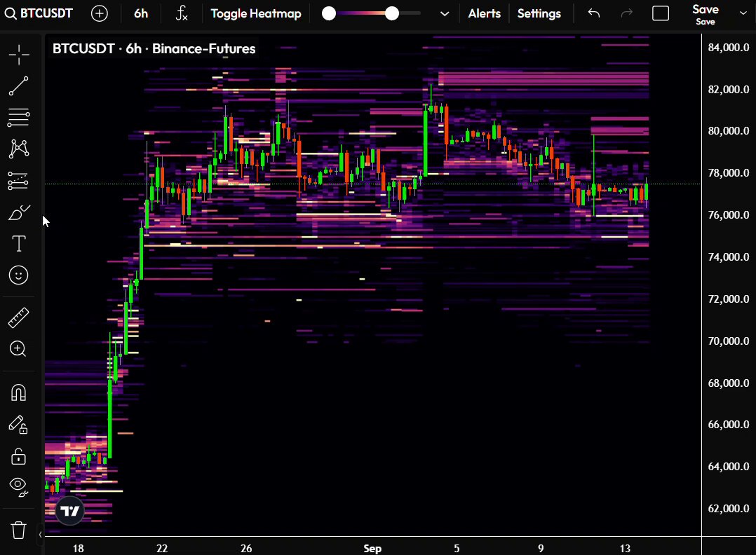Open the Alerts panel

(x=485, y=13)
